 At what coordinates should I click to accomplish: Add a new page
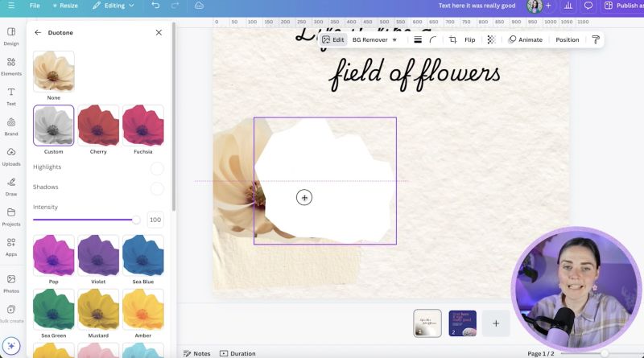click(x=496, y=323)
